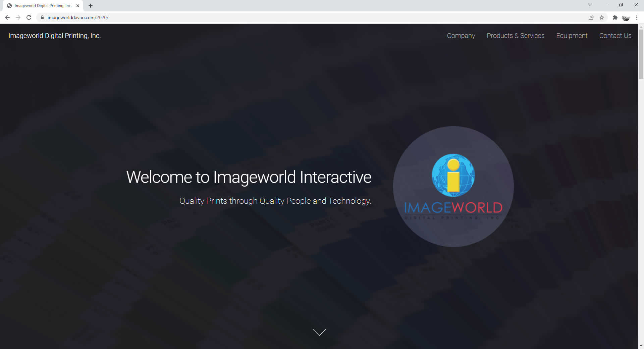Open the Company menu item
This screenshot has height=349, width=644.
tap(461, 36)
